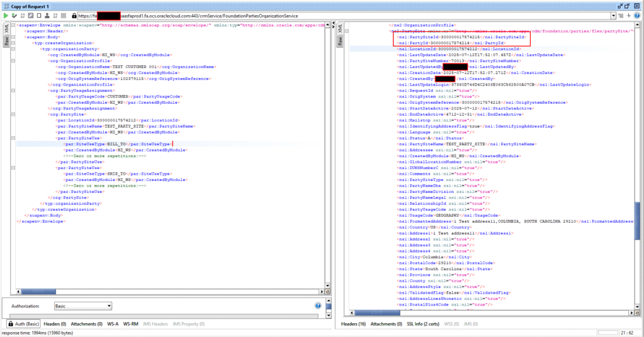
Task: Open request Attachments (0) tab
Action: coord(87,324)
